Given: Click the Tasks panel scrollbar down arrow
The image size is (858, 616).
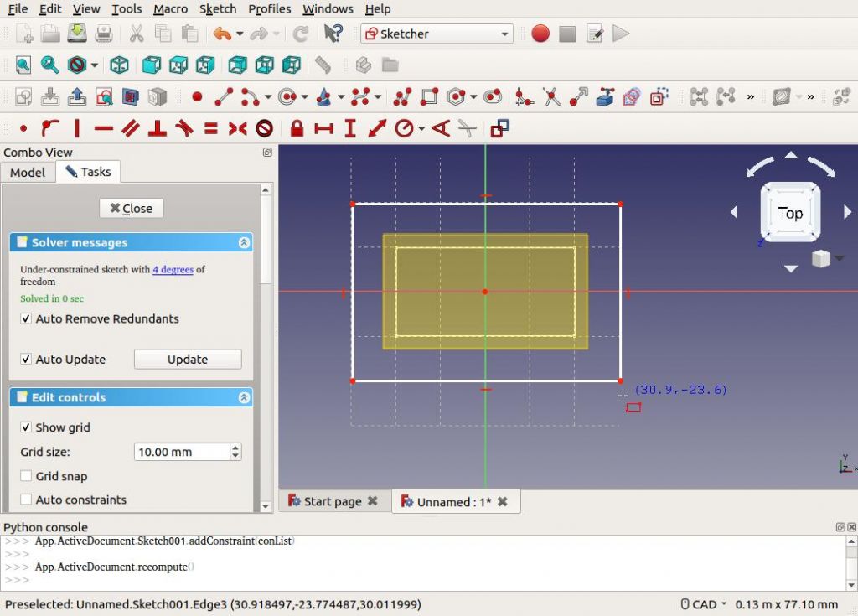Looking at the screenshot, I should pyautogui.click(x=266, y=506).
